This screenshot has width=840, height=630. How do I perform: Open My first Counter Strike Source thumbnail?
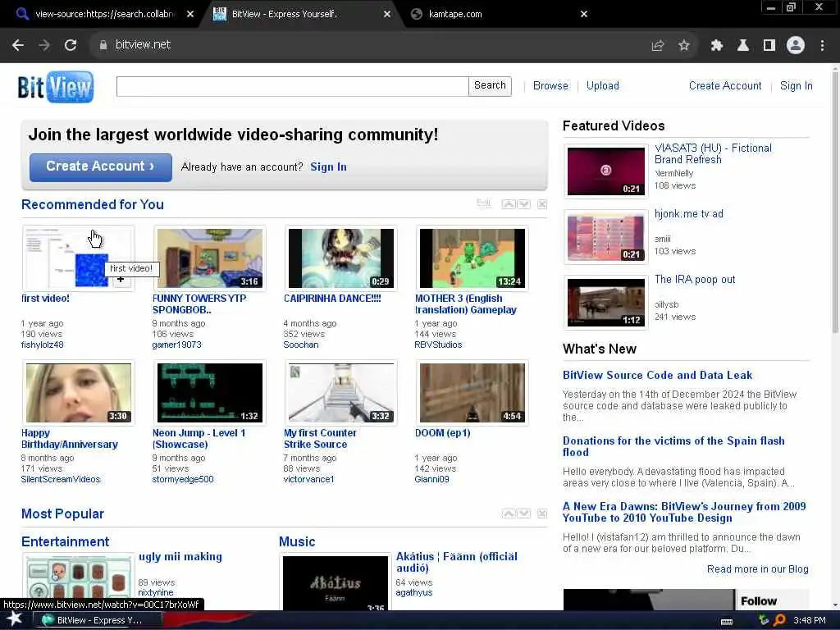[x=340, y=393]
